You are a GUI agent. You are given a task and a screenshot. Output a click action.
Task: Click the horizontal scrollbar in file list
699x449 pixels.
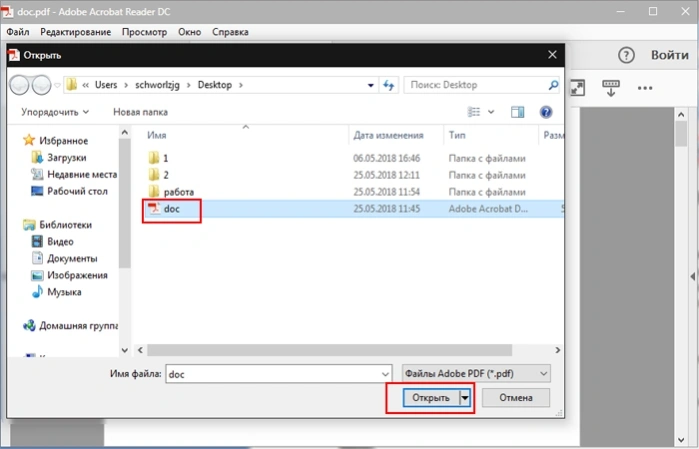click(329, 350)
